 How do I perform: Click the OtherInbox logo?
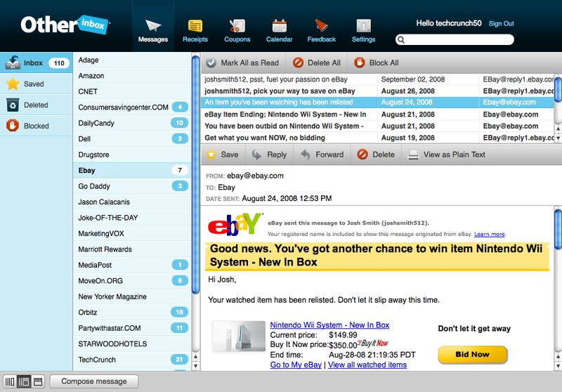point(65,25)
